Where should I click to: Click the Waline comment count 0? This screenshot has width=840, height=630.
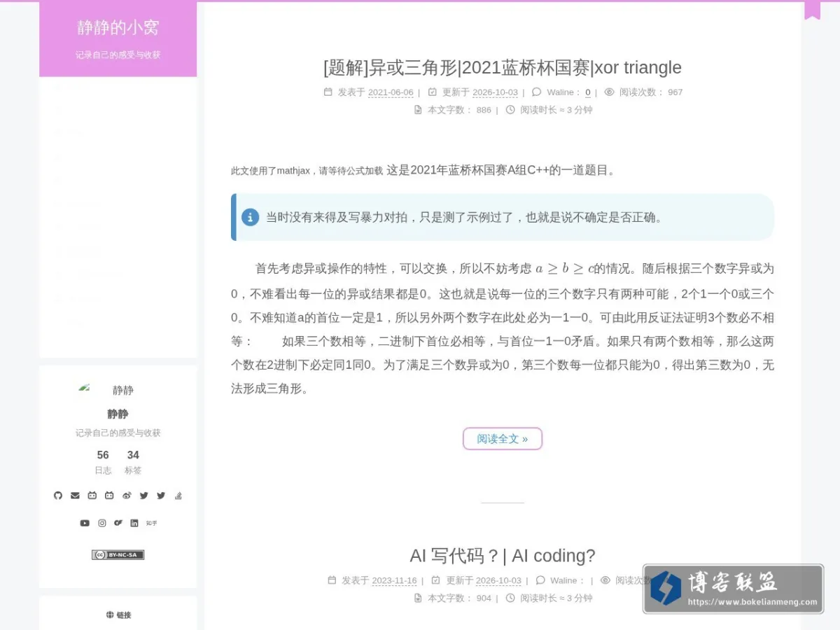click(588, 92)
